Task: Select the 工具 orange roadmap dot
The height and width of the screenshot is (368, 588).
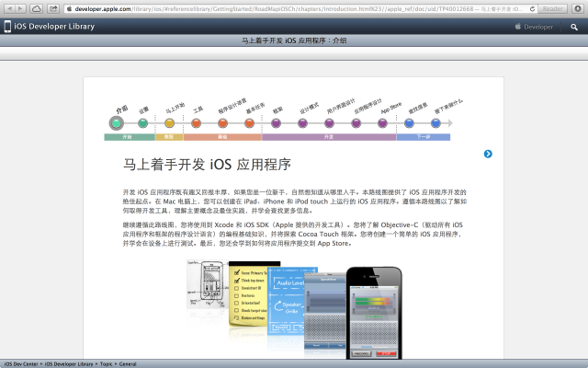Action: click(196, 122)
